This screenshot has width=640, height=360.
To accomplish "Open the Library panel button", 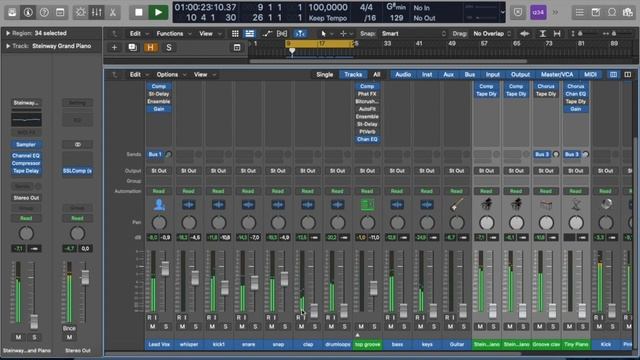I will coord(12,12).
